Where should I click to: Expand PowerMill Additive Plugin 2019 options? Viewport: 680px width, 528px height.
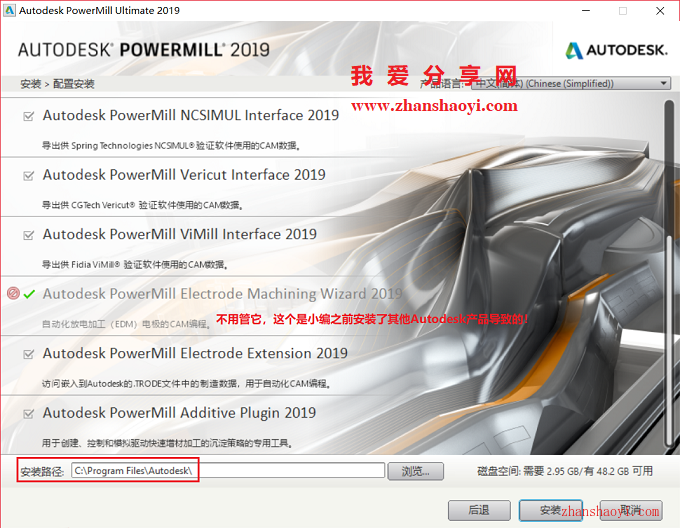tap(179, 413)
